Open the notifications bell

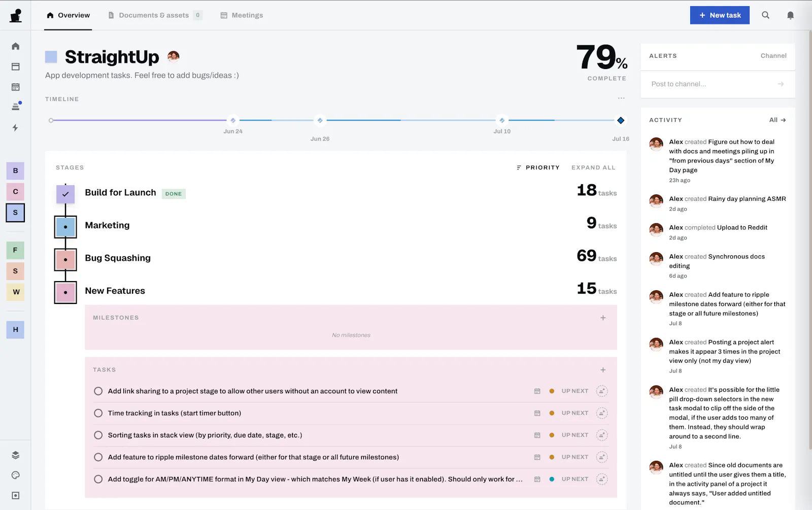pyautogui.click(x=790, y=15)
